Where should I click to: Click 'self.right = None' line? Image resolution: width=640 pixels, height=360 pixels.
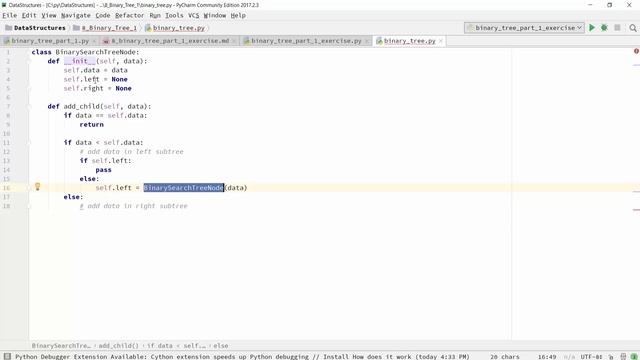(98, 89)
